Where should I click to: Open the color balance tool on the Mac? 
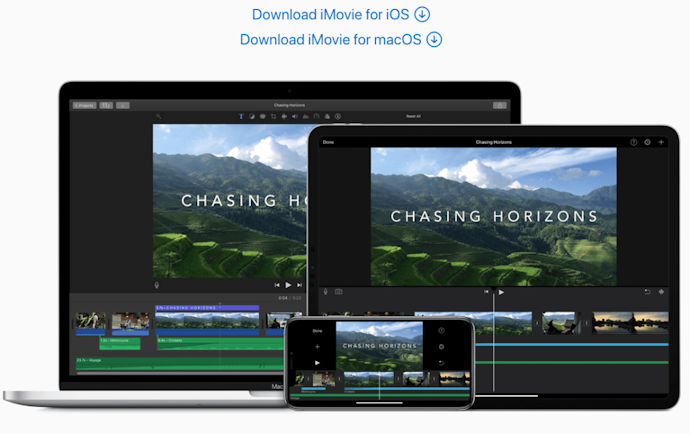pos(252,117)
